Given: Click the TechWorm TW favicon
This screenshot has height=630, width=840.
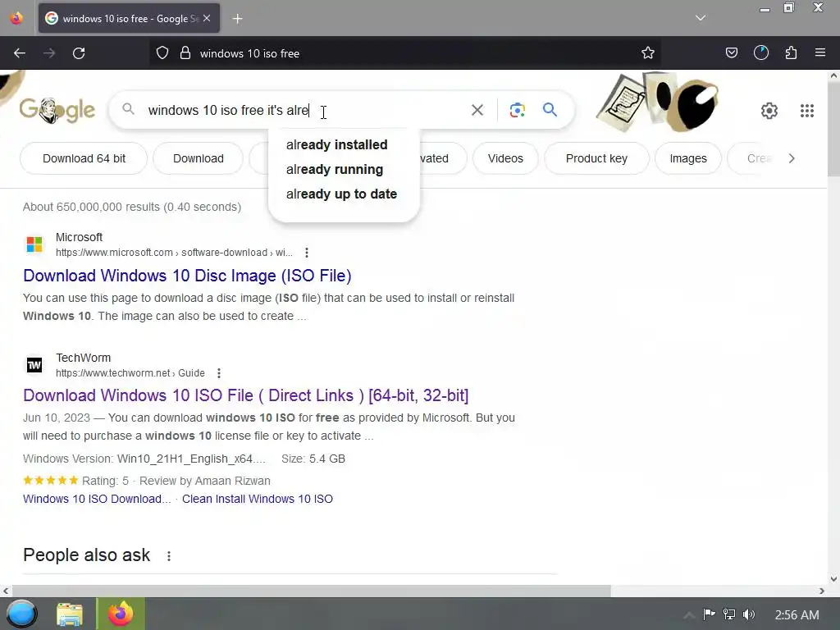Looking at the screenshot, I should pyautogui.click(x=34, y=365).
